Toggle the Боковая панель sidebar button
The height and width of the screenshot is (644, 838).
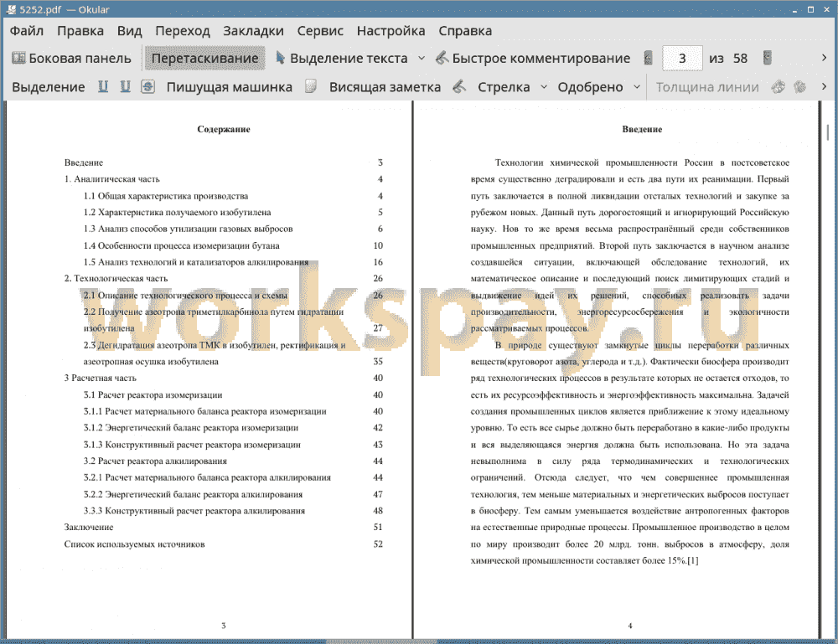coord(71,59)
